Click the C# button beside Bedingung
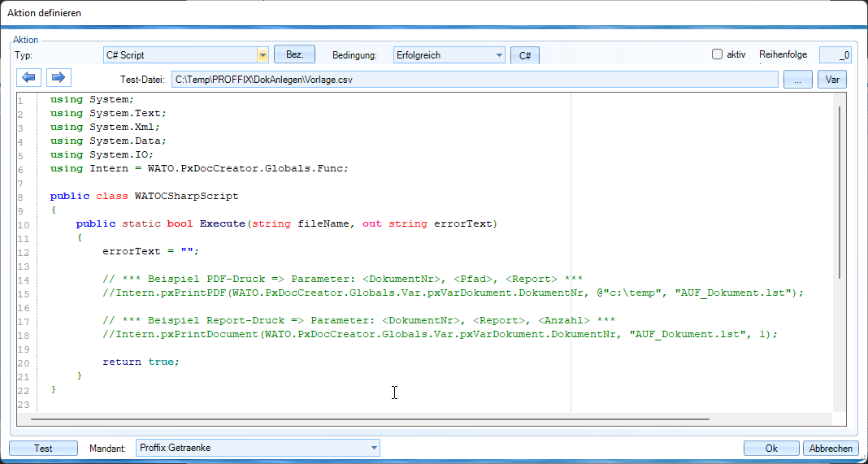 pos(524,55)
